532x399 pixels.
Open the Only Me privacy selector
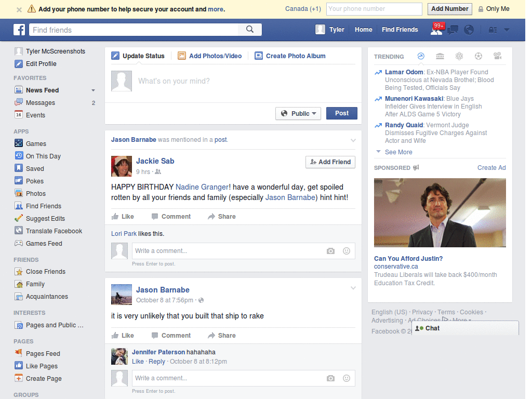[x=494, y=9]
